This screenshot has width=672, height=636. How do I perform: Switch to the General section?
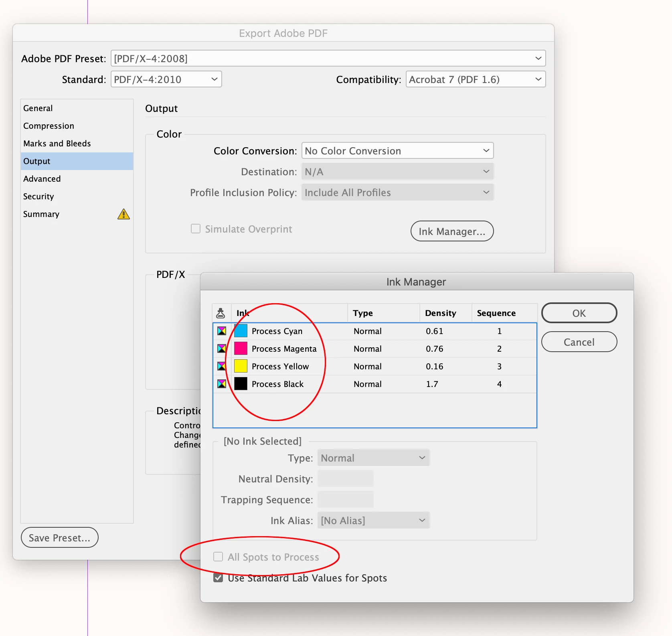pyautogui.click(x=77, y=108)
